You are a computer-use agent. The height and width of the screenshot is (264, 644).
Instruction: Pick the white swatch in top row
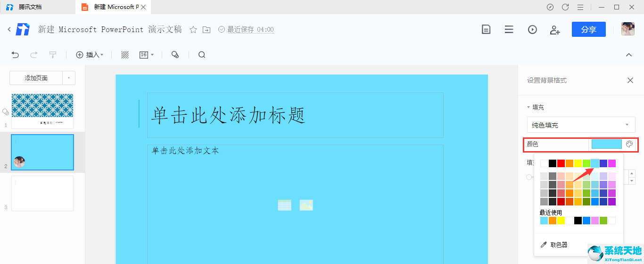(544, 163)
